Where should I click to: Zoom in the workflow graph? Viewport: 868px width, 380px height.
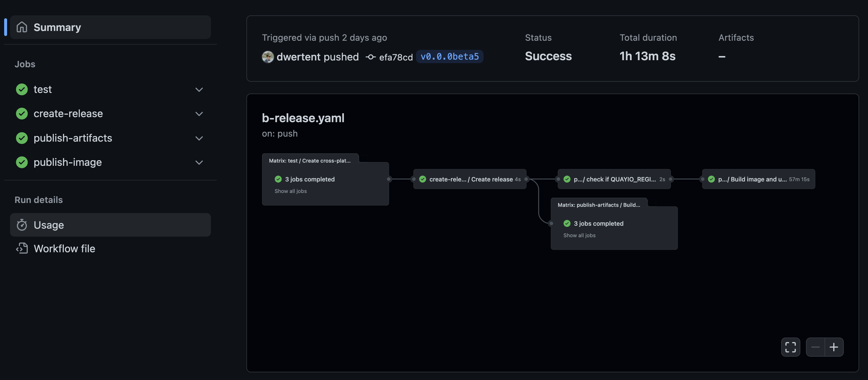834,347
